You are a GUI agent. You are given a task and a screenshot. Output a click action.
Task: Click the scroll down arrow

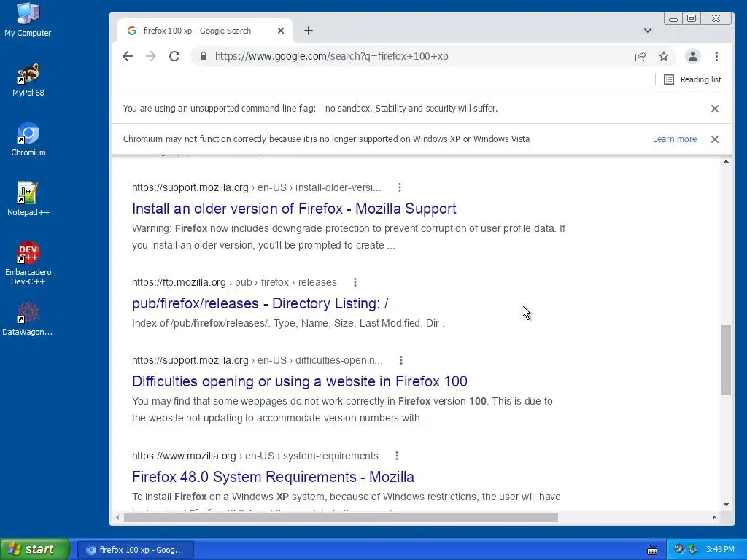pos(726,505)
